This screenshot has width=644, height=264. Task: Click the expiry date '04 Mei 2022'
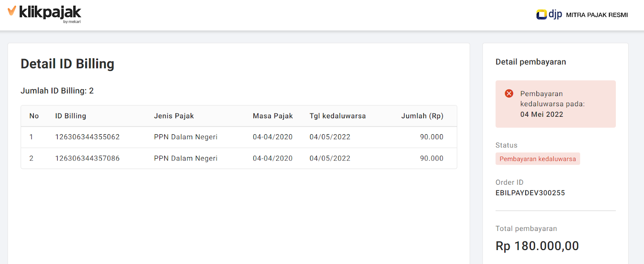coord(541,114)
